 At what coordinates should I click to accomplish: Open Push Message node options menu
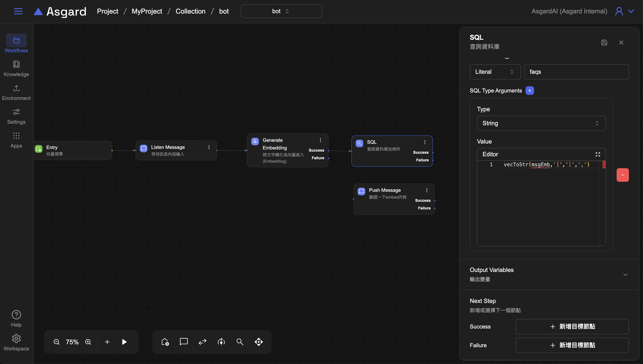point(427,190)
